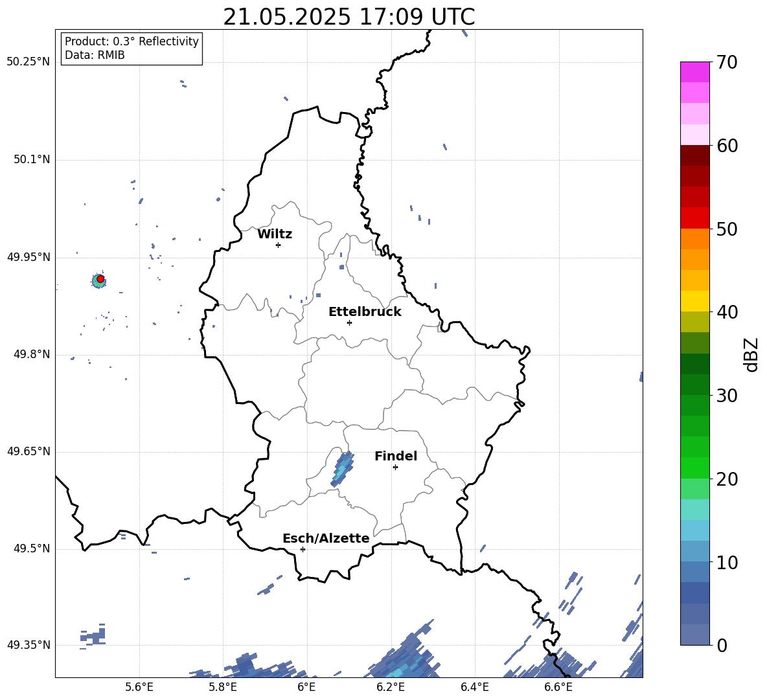The width and height of the screenshot is (767, 700).
Task: Click the colorbar '40' tick label
Action: (727, 312)
